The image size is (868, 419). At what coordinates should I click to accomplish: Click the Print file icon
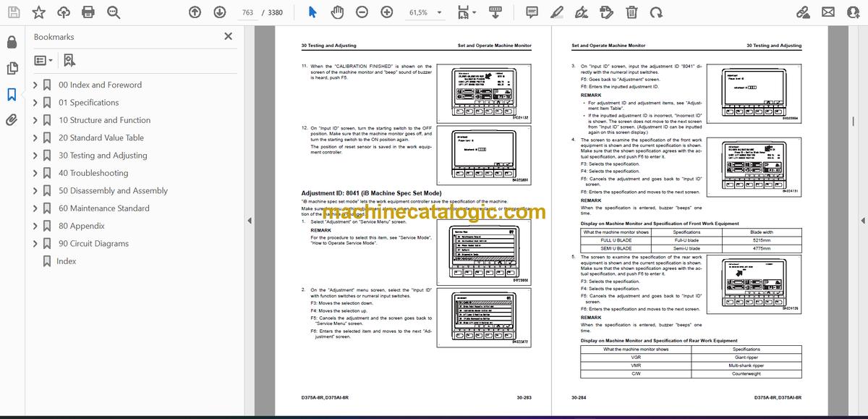coord(88,12)
